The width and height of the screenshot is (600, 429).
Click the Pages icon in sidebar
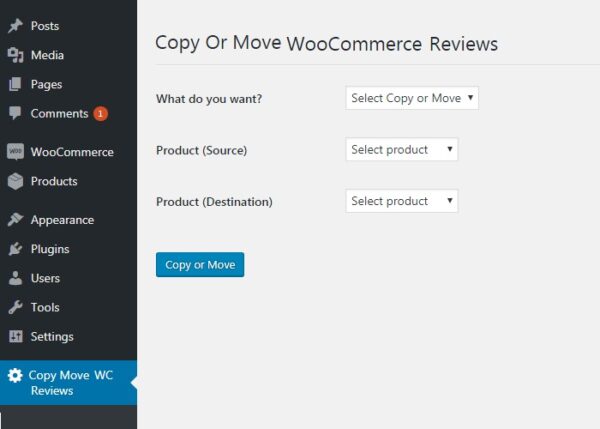tap(15, 84)
